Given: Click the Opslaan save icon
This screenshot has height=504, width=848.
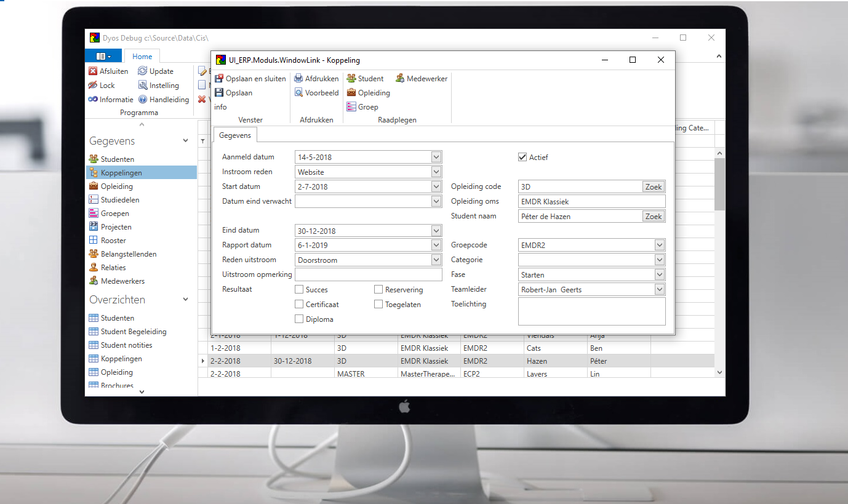Looking at the screenshot, I should click(x=219, y=93).
